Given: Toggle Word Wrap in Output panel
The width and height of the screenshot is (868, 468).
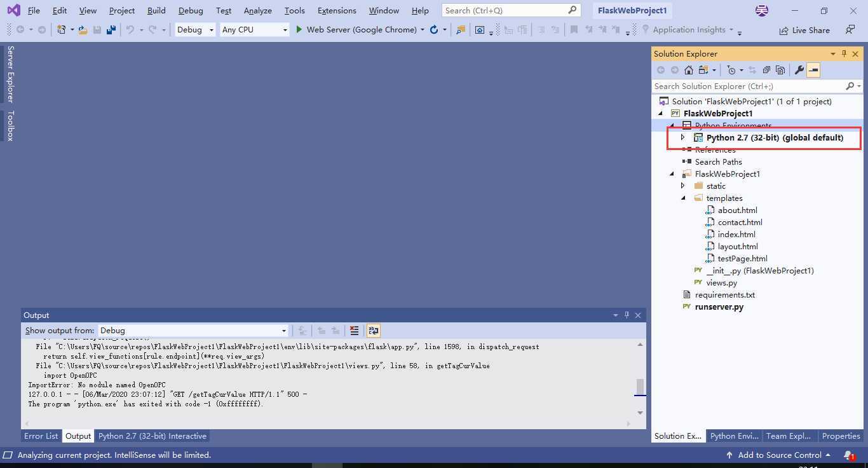Looking at the screenshot, I should [373, 331].
